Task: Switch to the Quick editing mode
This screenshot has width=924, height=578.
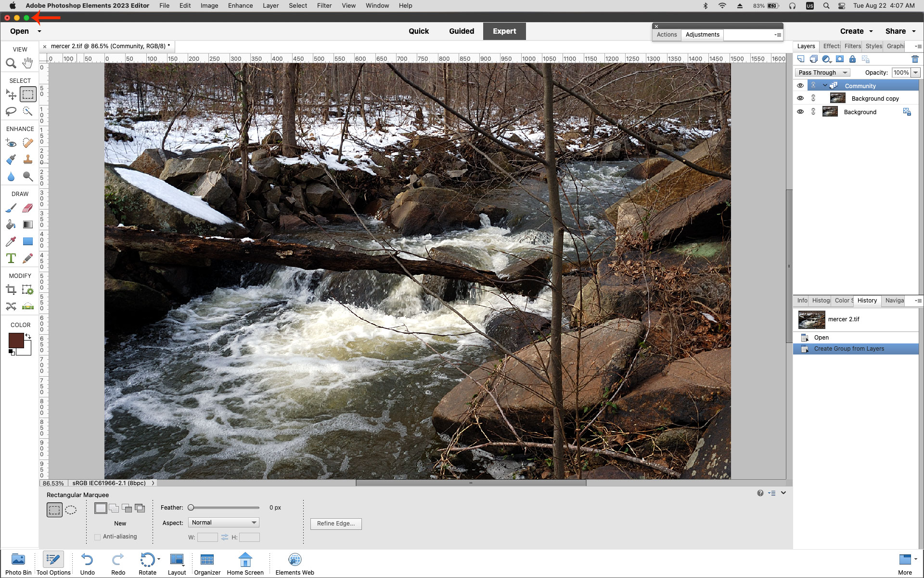Action: coord(418,31)
